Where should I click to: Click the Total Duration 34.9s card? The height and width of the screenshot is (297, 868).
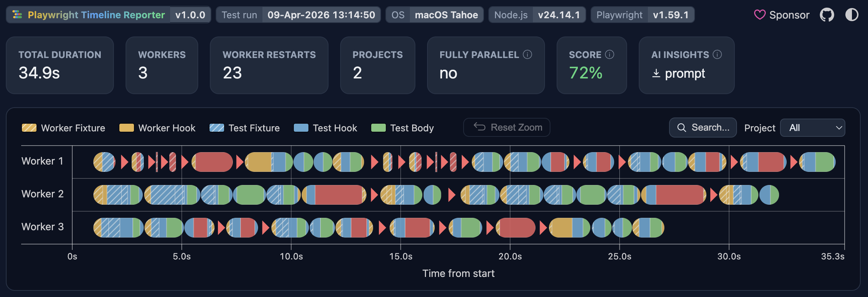click(60, 65)
